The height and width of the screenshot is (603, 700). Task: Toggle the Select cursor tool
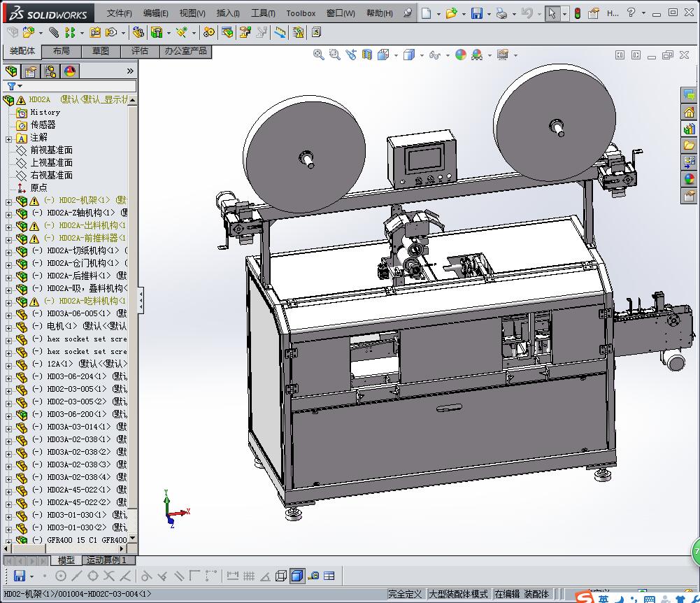click(552, 13)
